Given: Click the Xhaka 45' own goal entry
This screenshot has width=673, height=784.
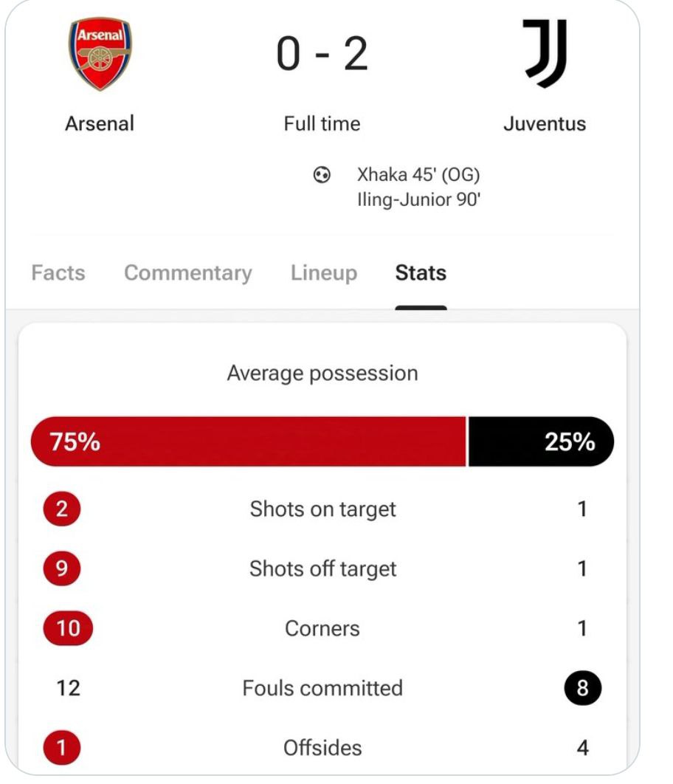Looking at the screenshot, I should (418, 176).
